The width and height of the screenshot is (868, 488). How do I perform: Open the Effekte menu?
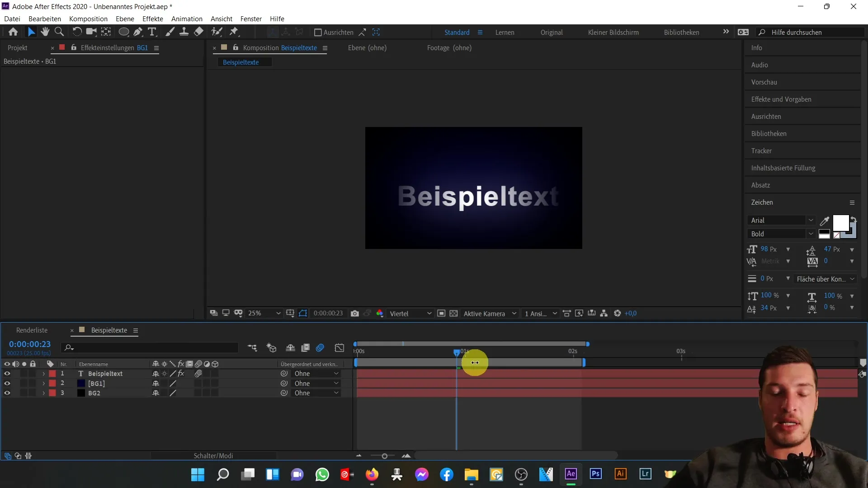coord(153,19)
